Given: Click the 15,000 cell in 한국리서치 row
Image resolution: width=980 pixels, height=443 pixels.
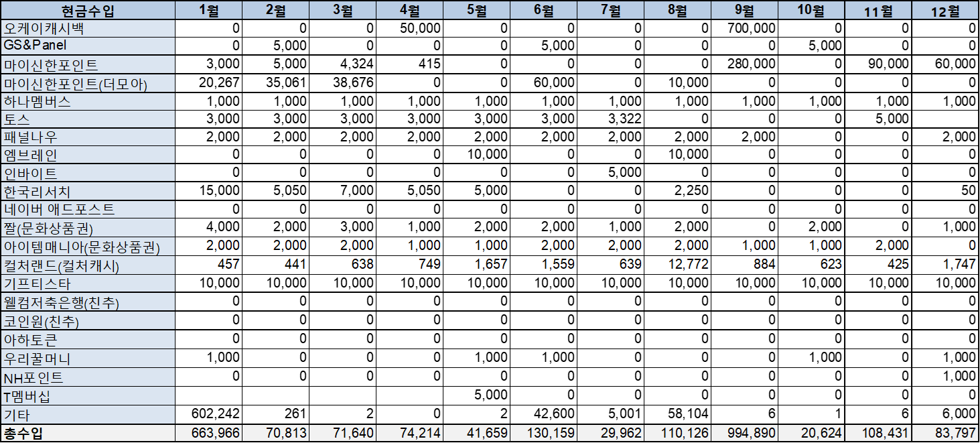Looking at the screenshot, I should (208, 191).
